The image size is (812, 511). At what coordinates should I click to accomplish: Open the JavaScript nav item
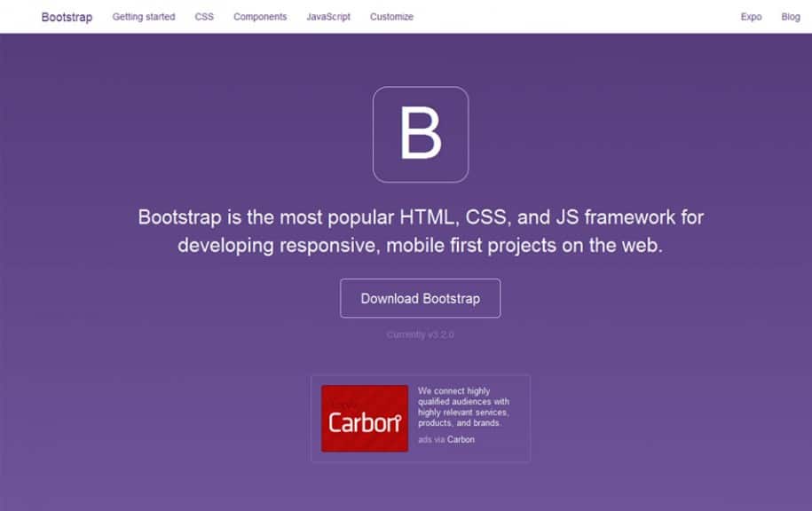pyautogui.click(x=328, y=17)
